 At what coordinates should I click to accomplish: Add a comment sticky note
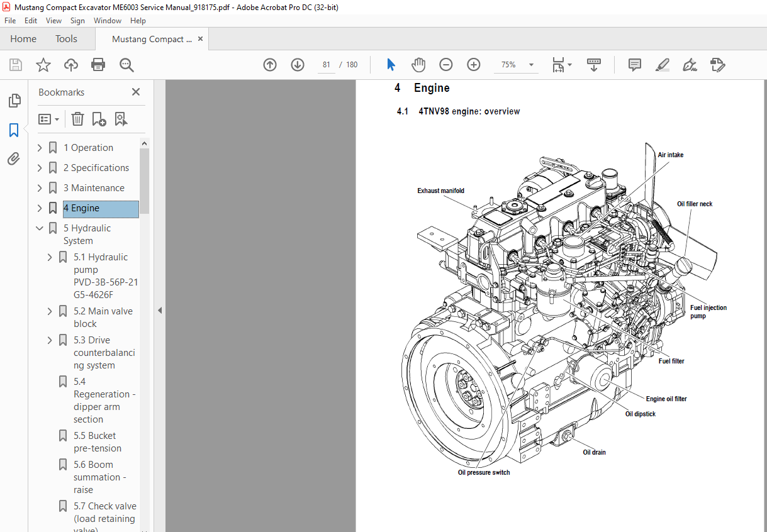(635, 65)
